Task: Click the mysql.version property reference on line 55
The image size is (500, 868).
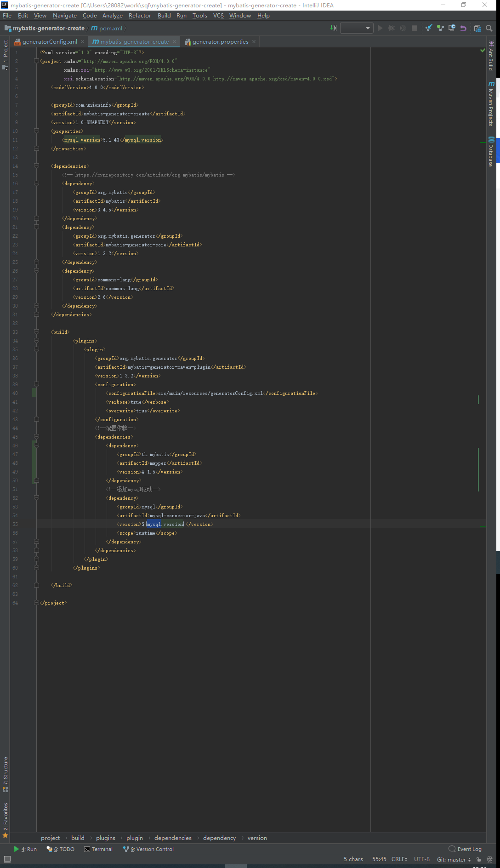Action: coord(165,524)
